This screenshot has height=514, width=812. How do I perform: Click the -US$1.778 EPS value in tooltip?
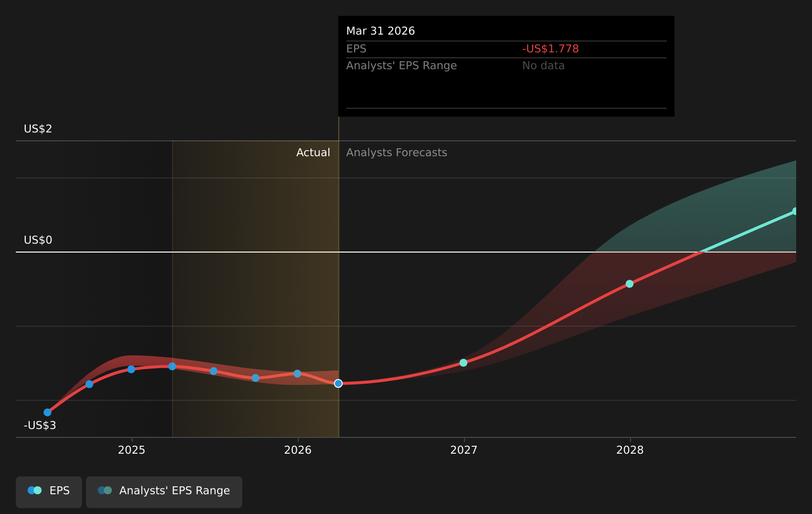(550, 49)
